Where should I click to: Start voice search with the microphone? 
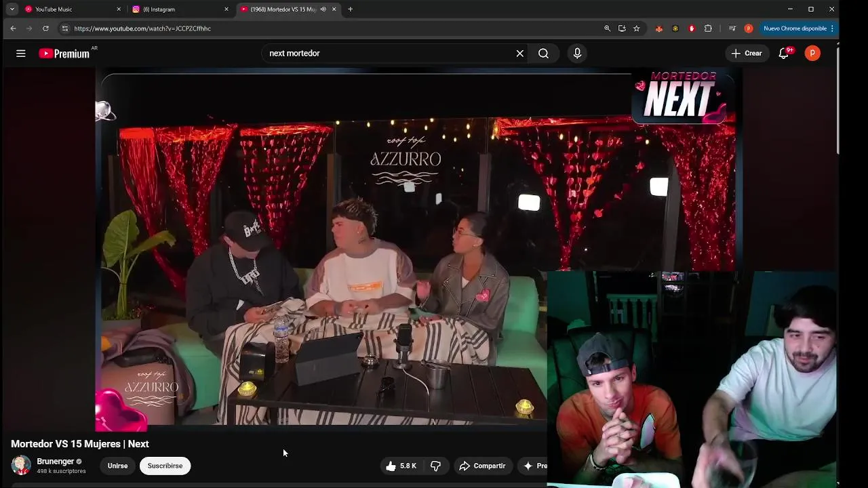pyautogui.click(x=577, y=53)
